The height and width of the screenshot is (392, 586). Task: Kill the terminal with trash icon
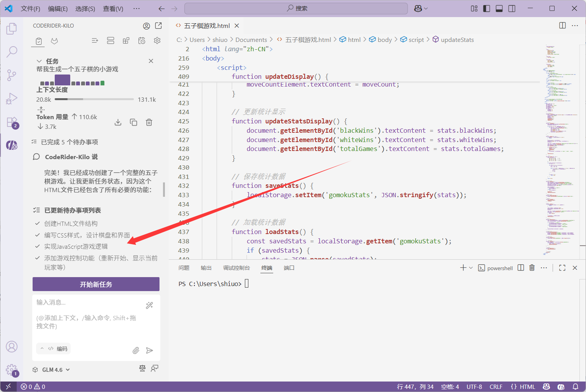click(532, 268)
